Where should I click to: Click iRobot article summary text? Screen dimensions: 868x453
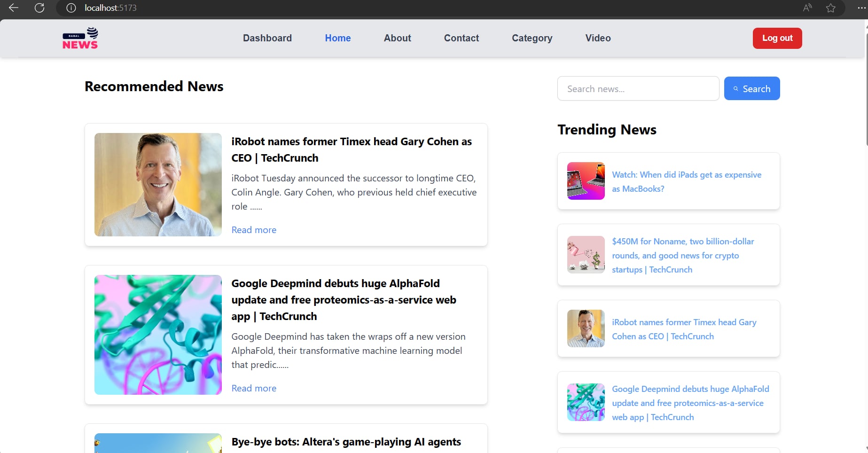(x=354, y=192)
